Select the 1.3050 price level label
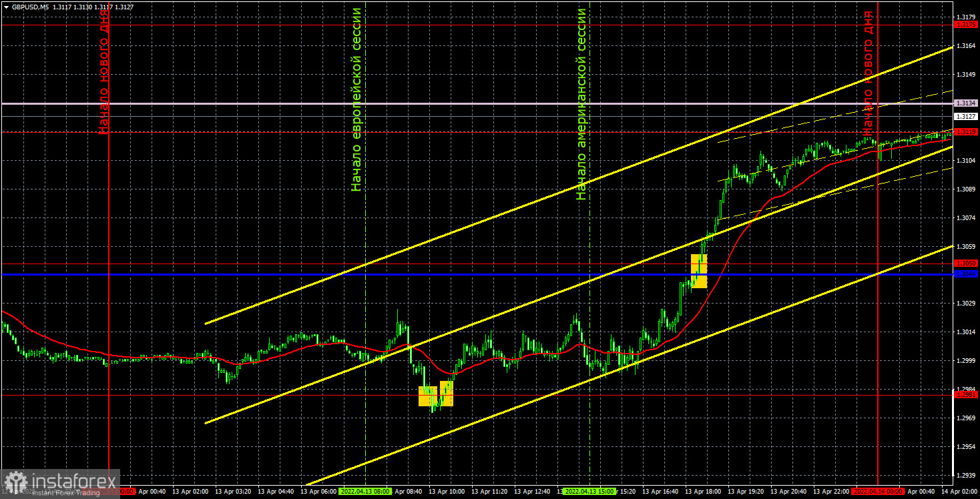980x499 pixels. [966, 264]
